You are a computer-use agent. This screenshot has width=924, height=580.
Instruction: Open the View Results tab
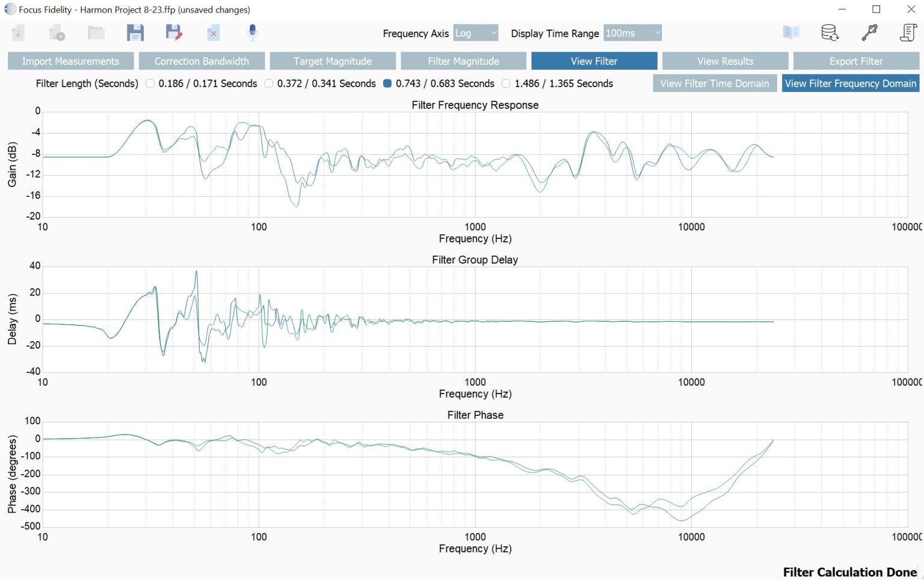point(725,61)
